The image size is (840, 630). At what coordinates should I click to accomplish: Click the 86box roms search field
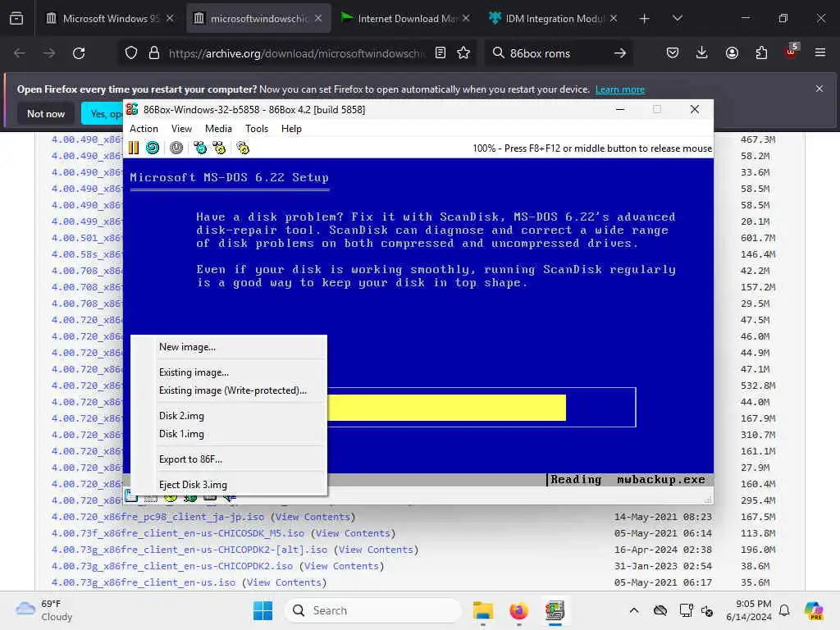[x=557, y=53]
